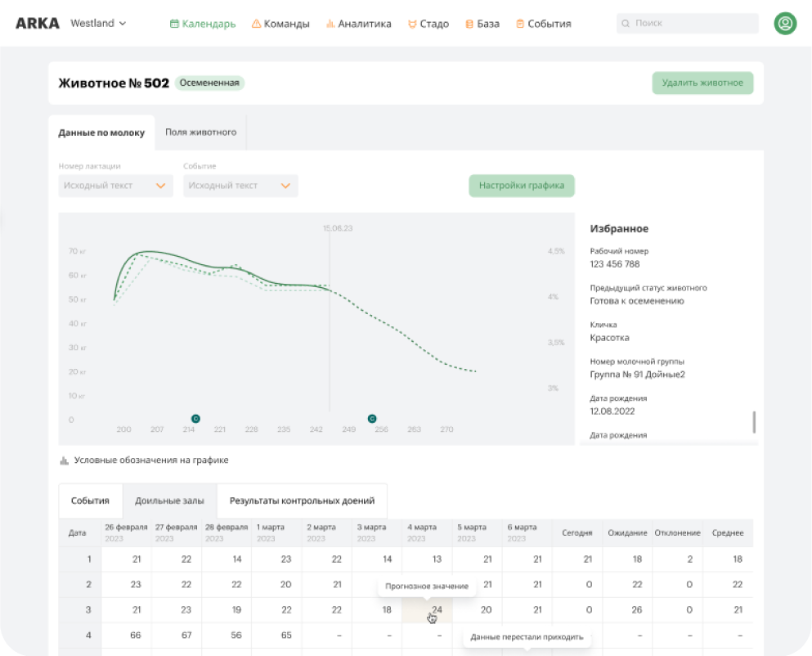The image size is (812, 656).
Task: Click the Настройки графика button
Action: tap(522, 186)
